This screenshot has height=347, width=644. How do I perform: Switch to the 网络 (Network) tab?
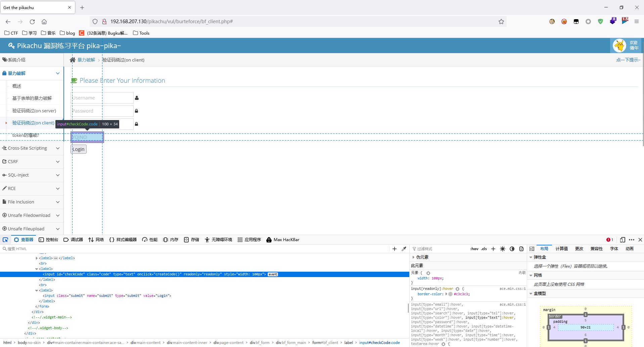(96, 240)
